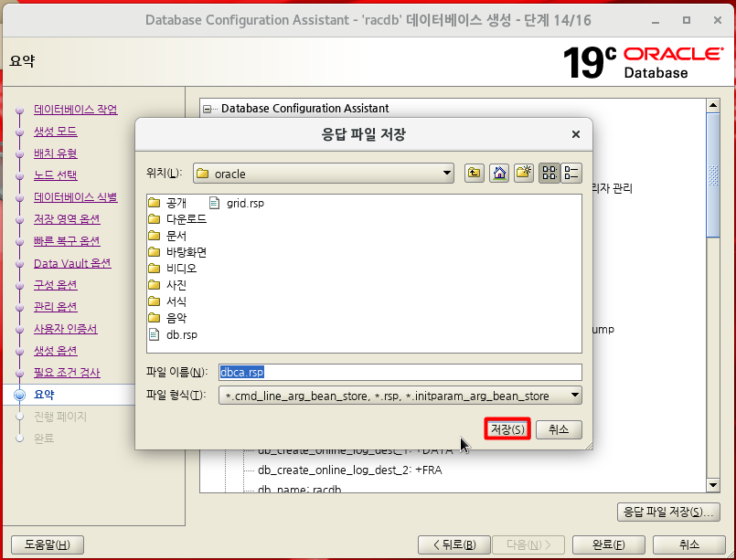The image size is (736, 560).
Task: Open the 사용자 인증서 step link
Action: 65,329
